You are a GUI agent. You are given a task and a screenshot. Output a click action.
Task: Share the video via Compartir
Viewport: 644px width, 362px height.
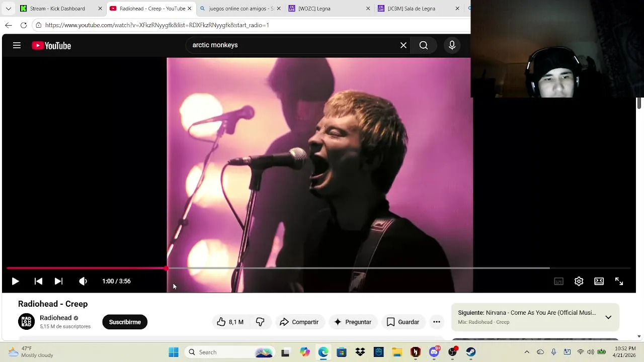click(299, 322)
